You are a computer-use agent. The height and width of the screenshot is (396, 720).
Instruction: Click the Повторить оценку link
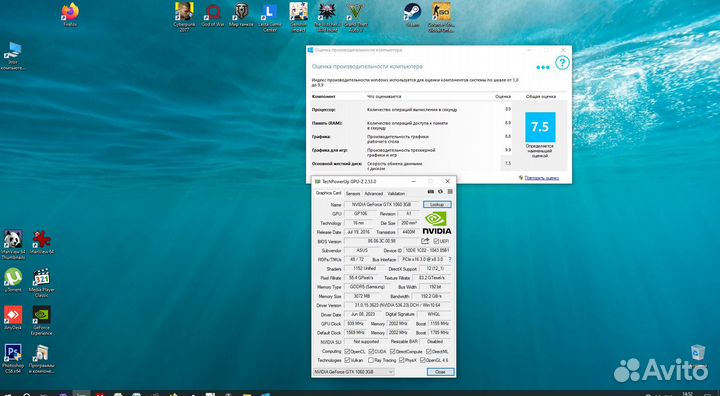click(541, 178)
